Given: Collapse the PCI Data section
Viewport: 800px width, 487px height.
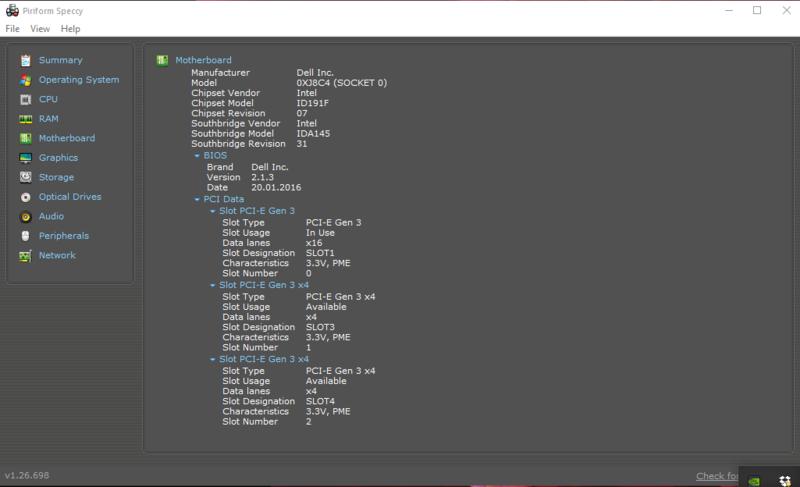Looking at the screenshot, I should pos(197,199).
